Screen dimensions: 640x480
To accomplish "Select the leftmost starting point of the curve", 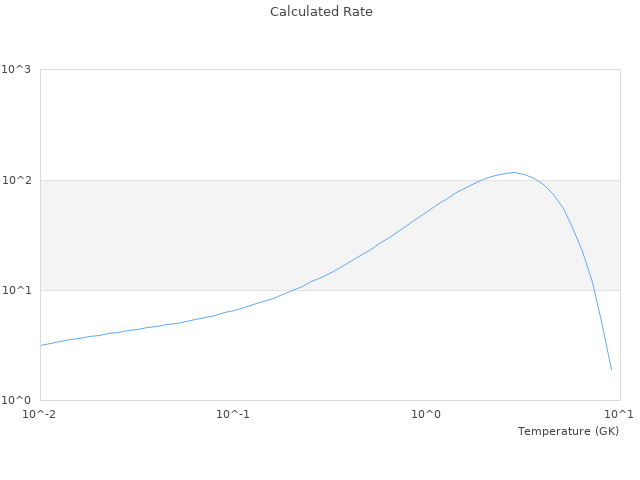I will coord(41,345).
